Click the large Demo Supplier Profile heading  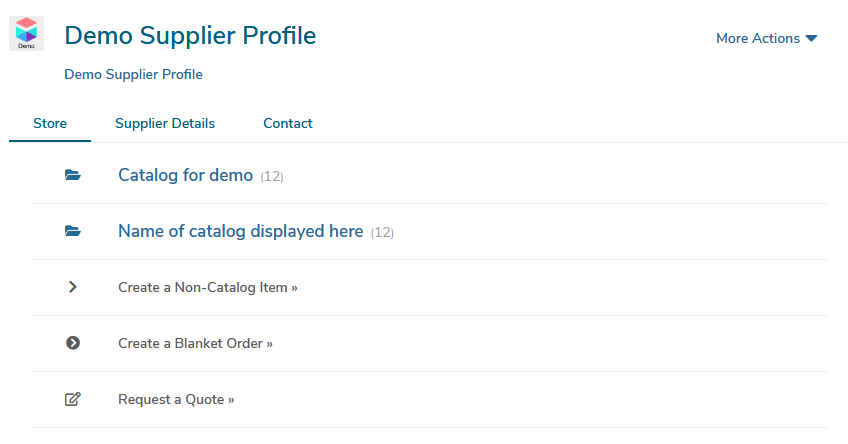click(x=190, y=36)
